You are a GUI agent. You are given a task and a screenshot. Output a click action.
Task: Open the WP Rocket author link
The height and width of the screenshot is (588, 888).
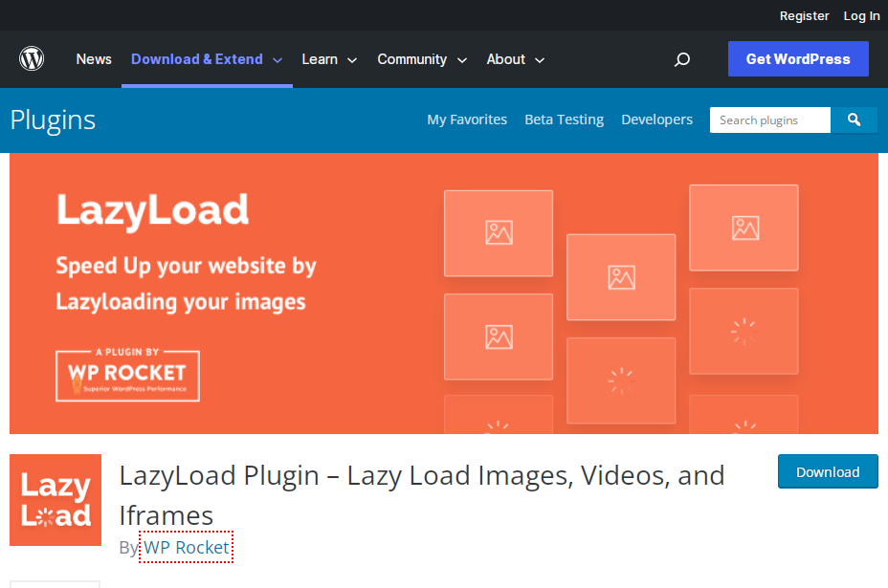(x=187, y=547)
